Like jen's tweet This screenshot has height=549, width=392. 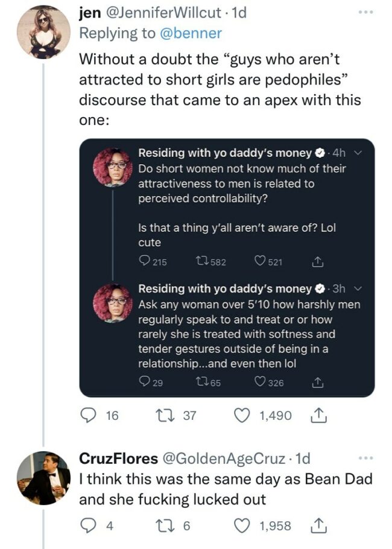[x=241, y=415]
